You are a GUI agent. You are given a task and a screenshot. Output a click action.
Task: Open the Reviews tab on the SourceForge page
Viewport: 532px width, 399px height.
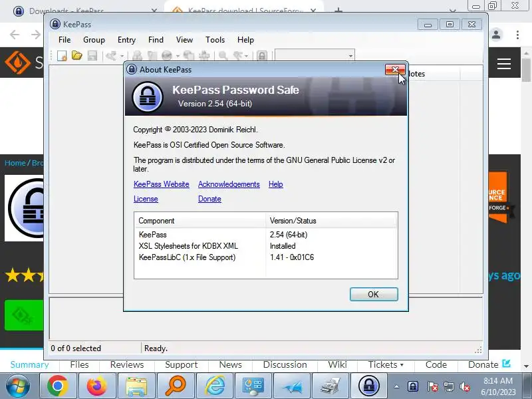127,364
